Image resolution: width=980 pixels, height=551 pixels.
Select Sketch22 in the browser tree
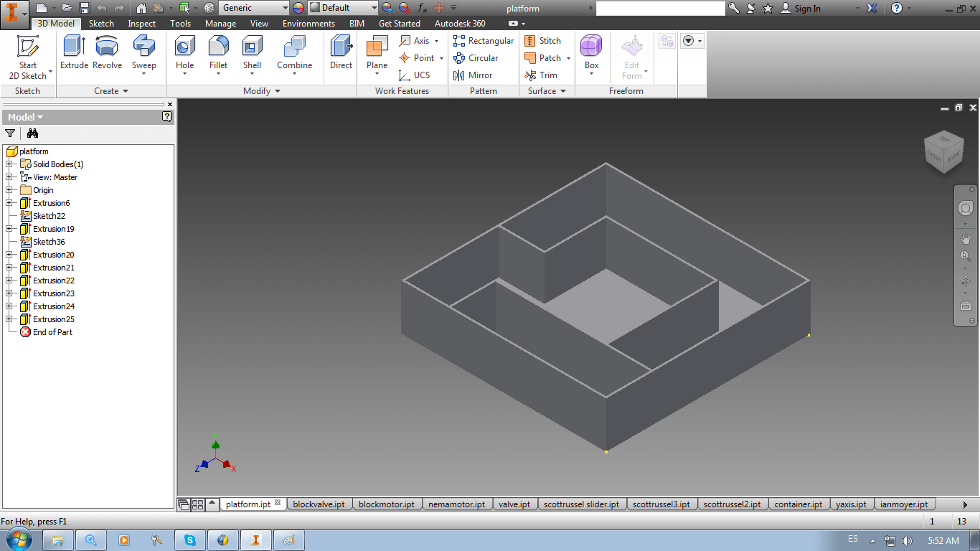coord(49,216)
